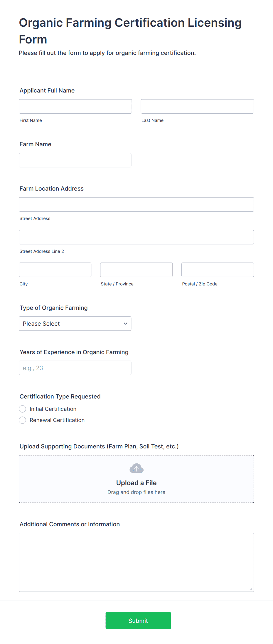Click the Submit button
The width and height of the screenshot is (273, 644).
pyautogui.click(x=138, y=621)
